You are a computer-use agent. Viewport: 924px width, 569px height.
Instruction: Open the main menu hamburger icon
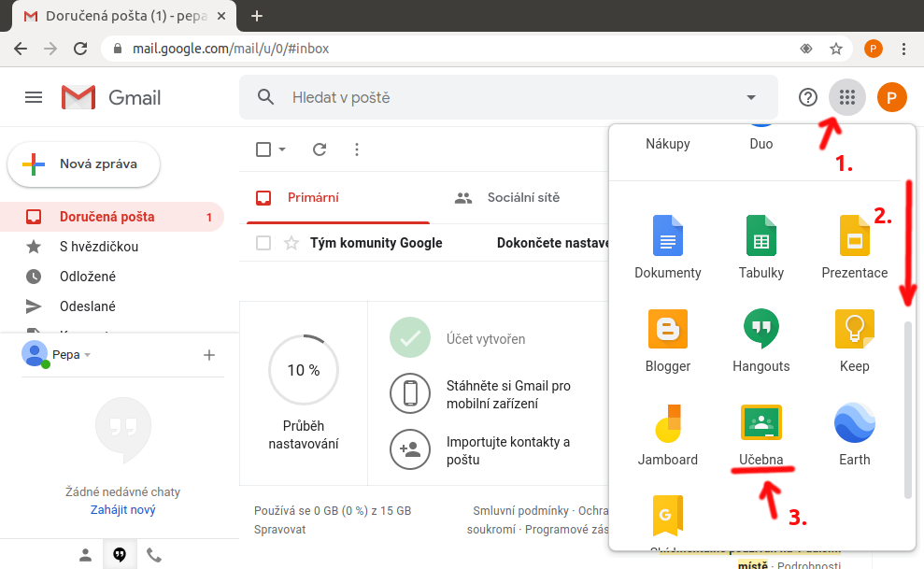coord(34,97)
